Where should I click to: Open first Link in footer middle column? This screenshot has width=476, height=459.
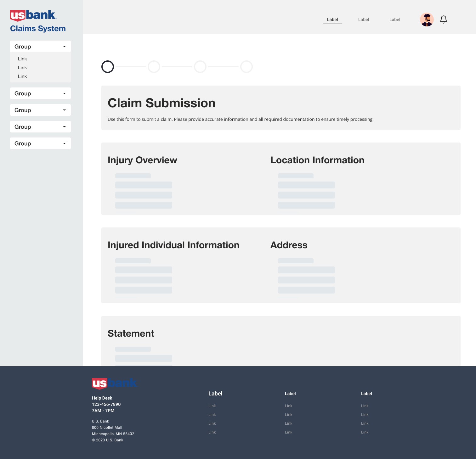click(289, 406)
